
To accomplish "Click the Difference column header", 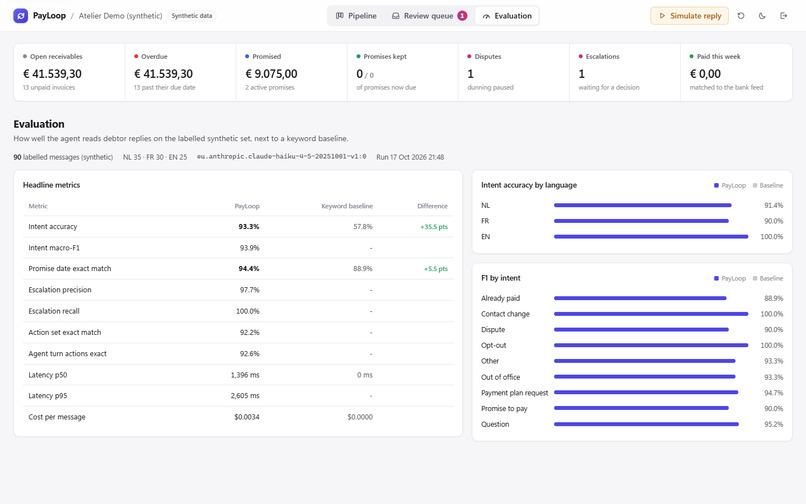I will (x=432, y=206).
